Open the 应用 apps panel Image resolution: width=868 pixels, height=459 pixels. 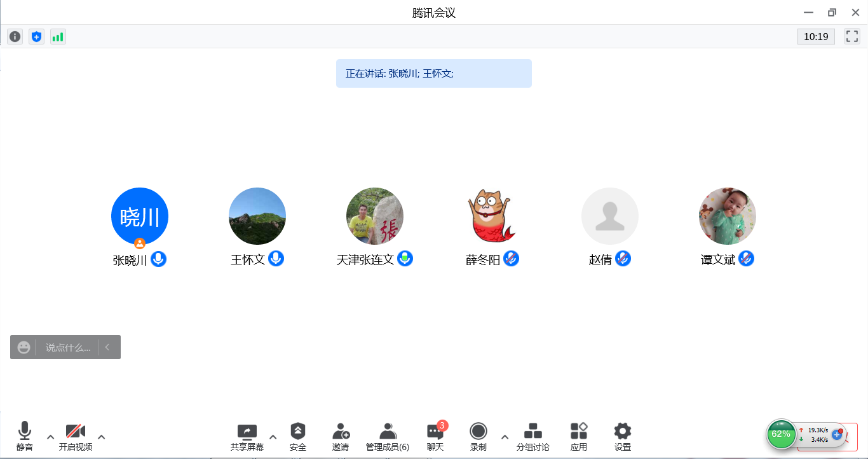[579, 435]
